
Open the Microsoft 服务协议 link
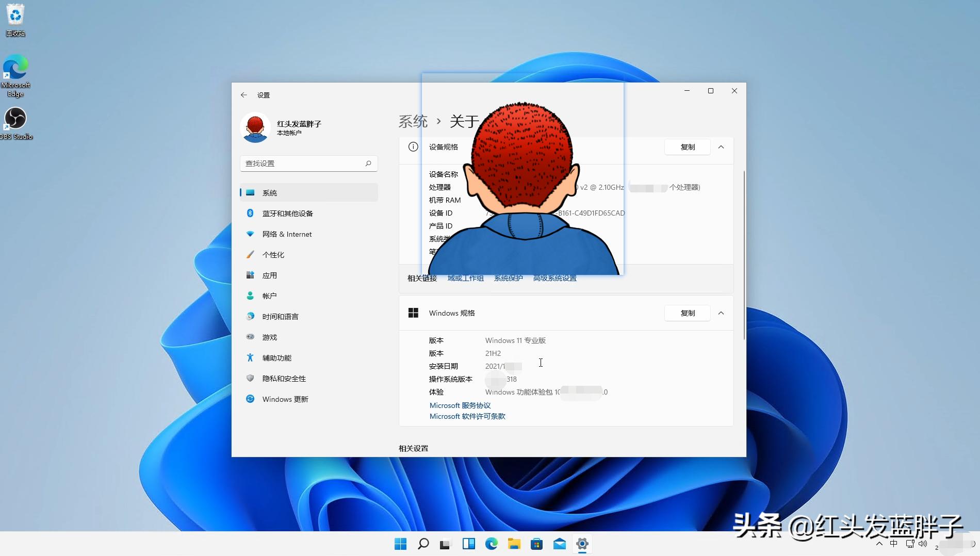[459, 405]
